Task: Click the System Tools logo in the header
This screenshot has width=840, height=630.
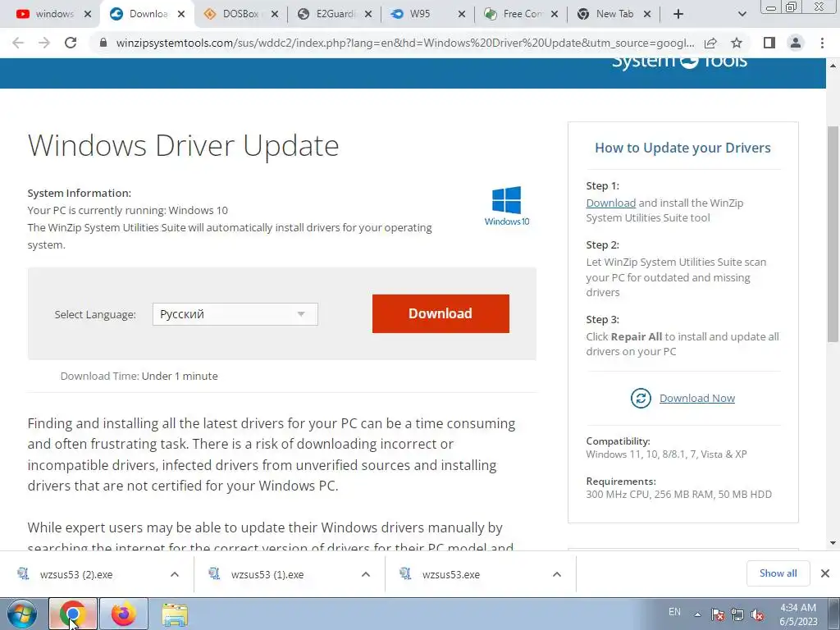Action: pyautogui.click(x=679, y=63)
